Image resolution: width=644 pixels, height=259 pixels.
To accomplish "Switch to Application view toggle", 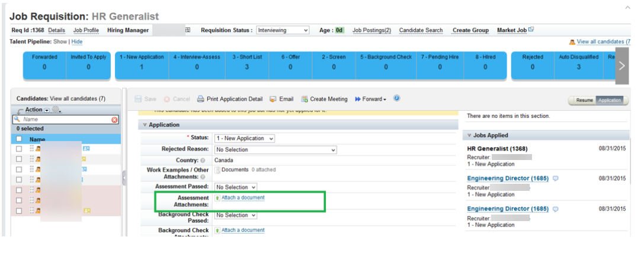I will click(609, 100).
